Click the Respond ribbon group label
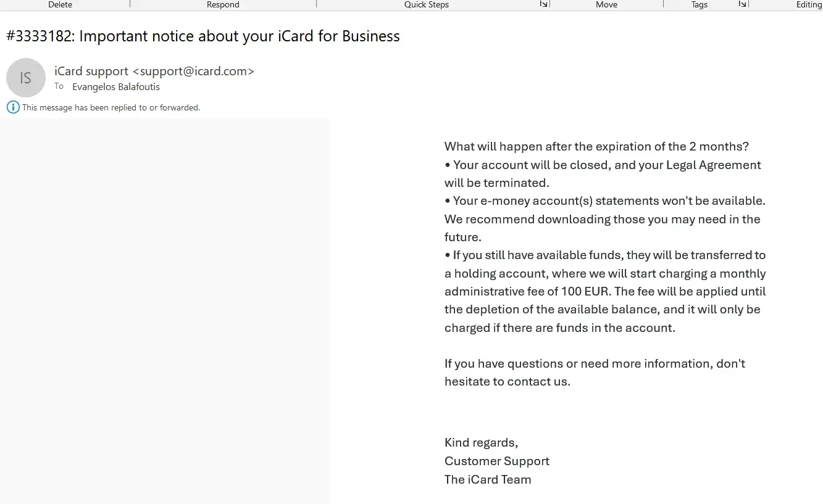Viewport: 823px width, 504px height. [x=223, y=4]
